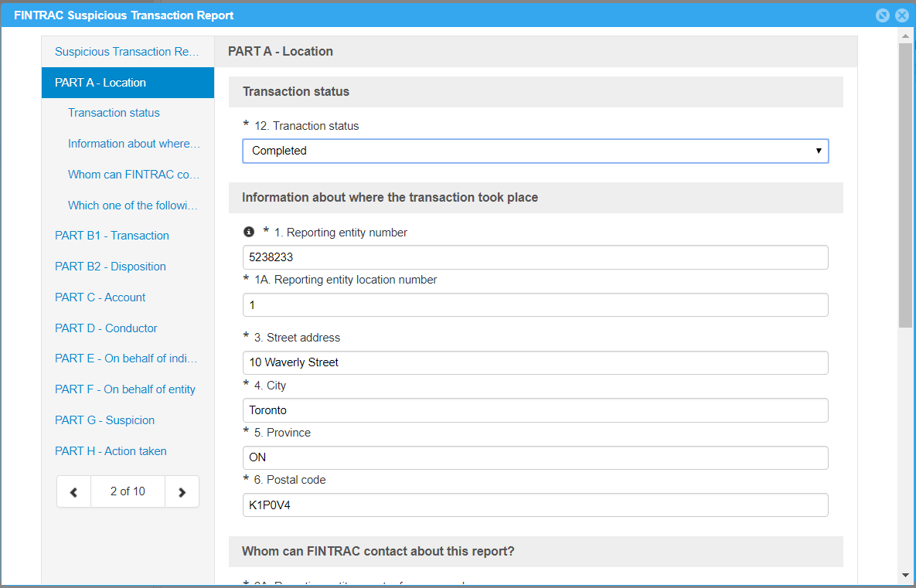Click the Reporting entity number field
Screen dimensions: 916x588
[x=535, y=257]
